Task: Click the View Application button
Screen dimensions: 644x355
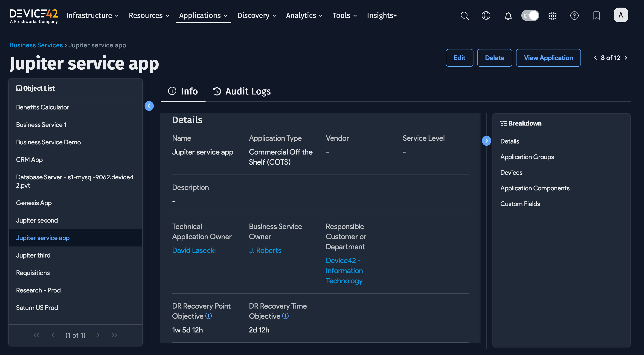Action: (x=548, y=58)
